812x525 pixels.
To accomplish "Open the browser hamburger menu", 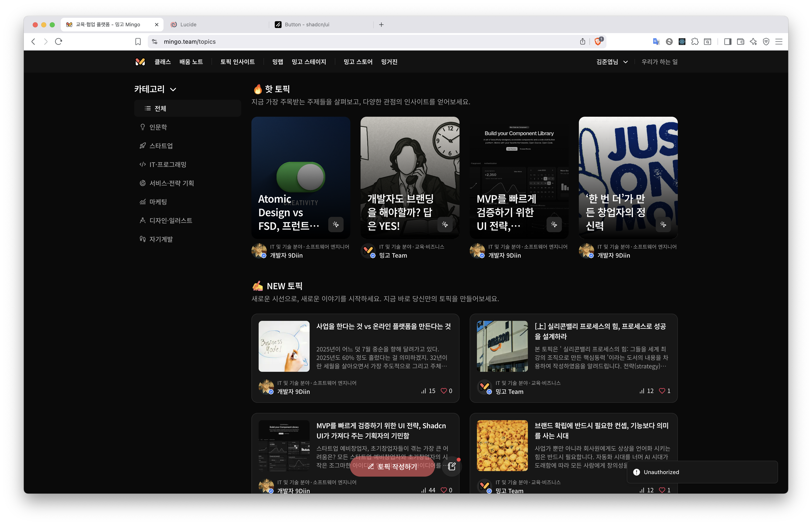I will click(779, 42).
